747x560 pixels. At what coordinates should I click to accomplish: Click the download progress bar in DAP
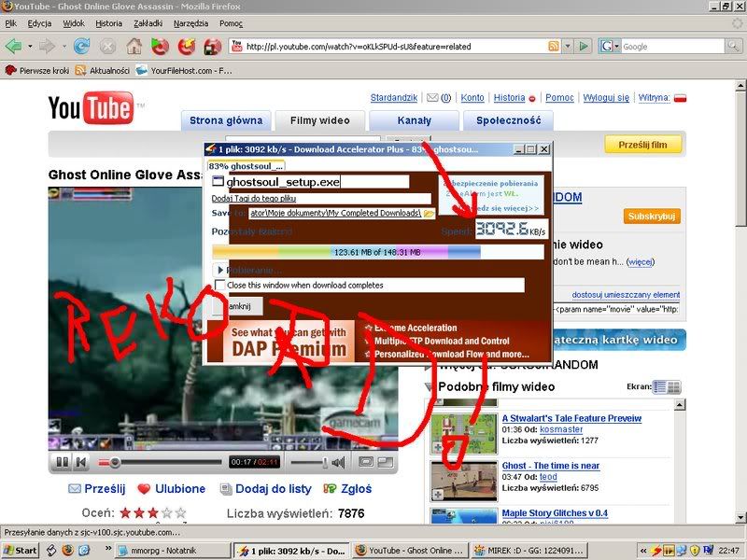[x=378, y=252]
